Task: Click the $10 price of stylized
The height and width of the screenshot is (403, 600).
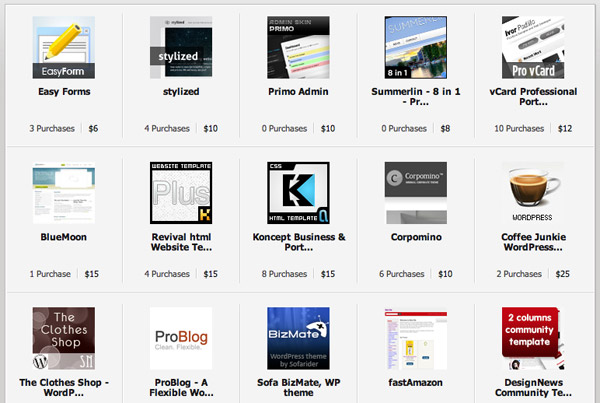Action: click(210, 129)
